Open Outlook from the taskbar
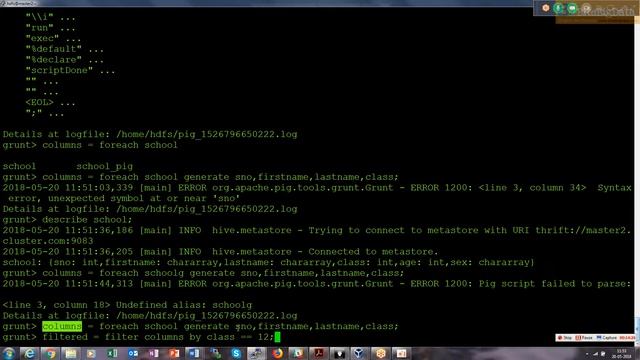Image resolution: width=640 pixels, height=360 pixels. 133,353
